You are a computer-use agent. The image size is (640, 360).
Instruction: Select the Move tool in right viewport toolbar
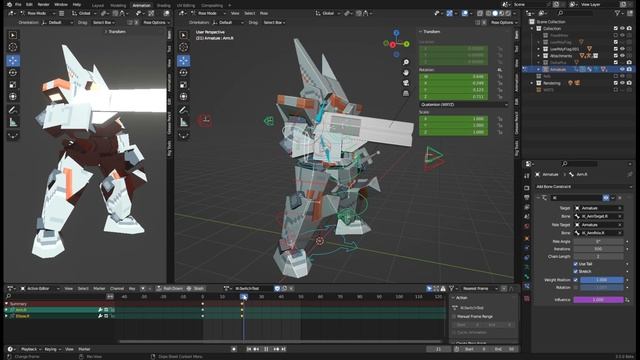184,61
